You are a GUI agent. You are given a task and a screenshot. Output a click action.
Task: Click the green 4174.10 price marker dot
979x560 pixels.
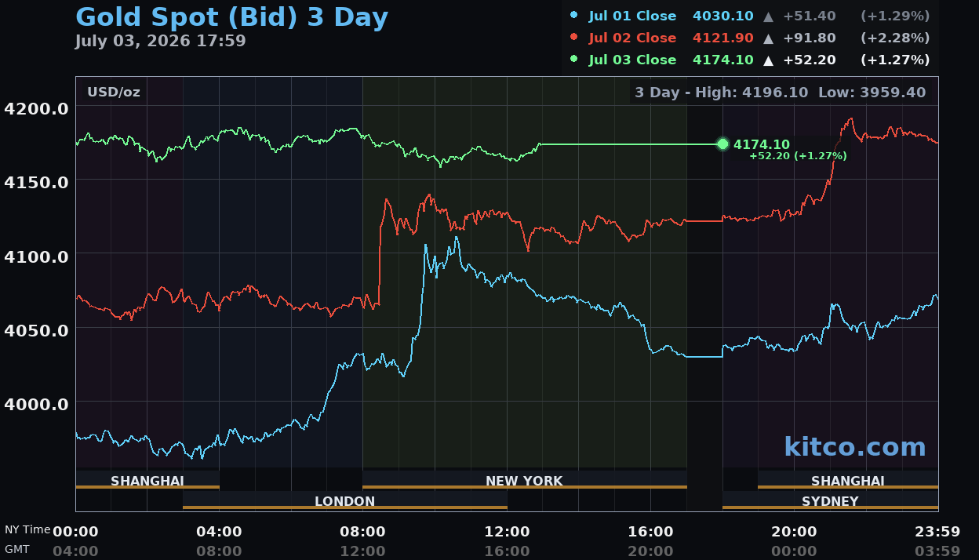tap(722, 144)
